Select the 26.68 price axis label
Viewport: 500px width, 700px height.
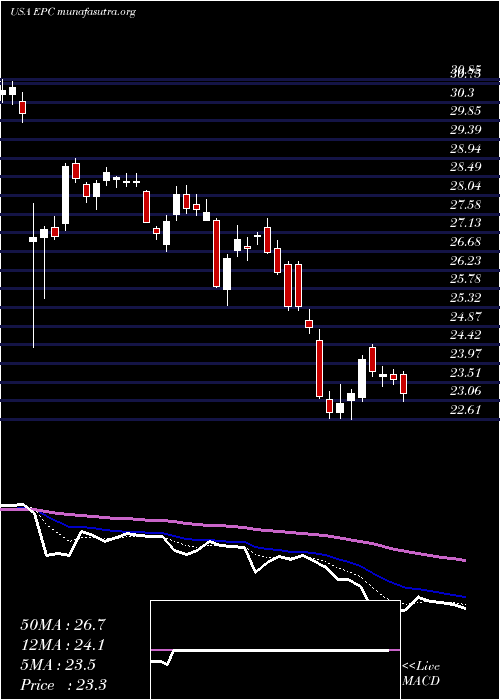click(466, 242)
